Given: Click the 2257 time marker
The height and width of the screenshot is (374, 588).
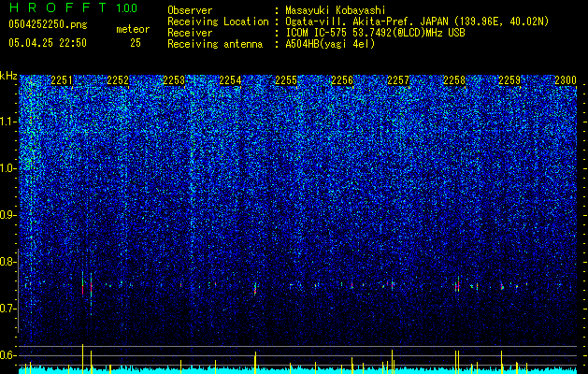Looking at the screenshot, I should tap(398, 79).
